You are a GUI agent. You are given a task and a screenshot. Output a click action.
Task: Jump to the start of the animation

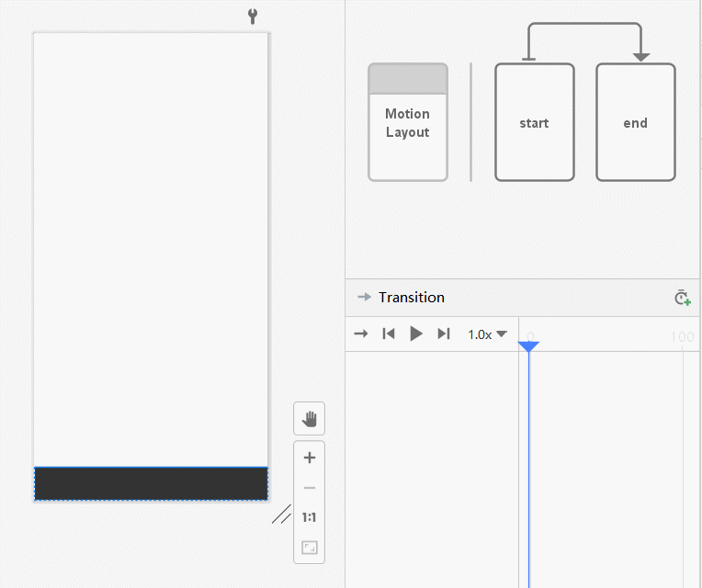(x=389, y=334)
